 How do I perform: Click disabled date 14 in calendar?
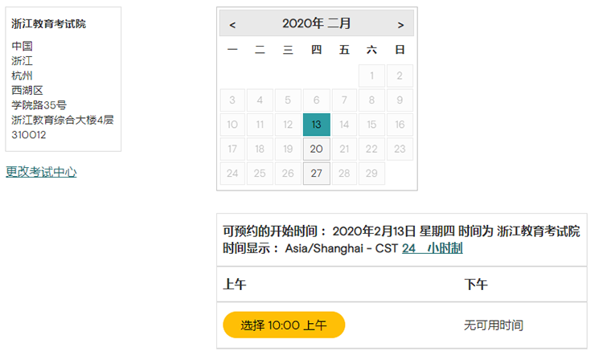click(344, 125)
